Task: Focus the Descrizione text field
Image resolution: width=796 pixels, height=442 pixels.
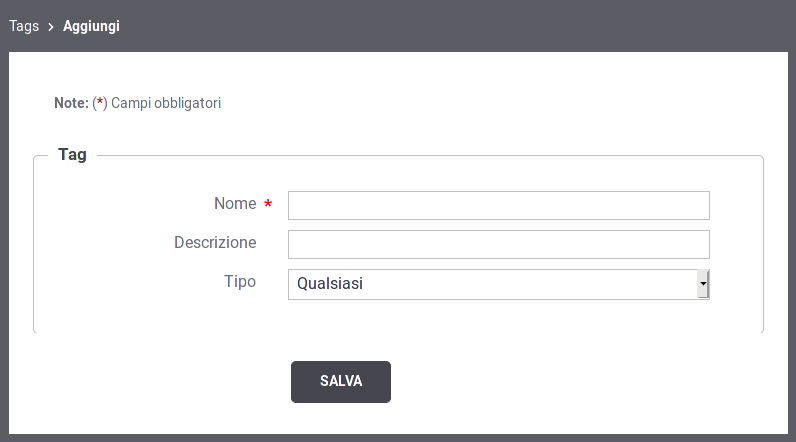Action: coord(499,245)
